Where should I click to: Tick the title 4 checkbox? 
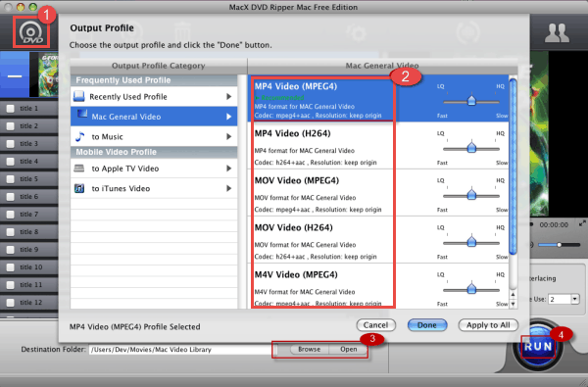click(x=11, y=162)
